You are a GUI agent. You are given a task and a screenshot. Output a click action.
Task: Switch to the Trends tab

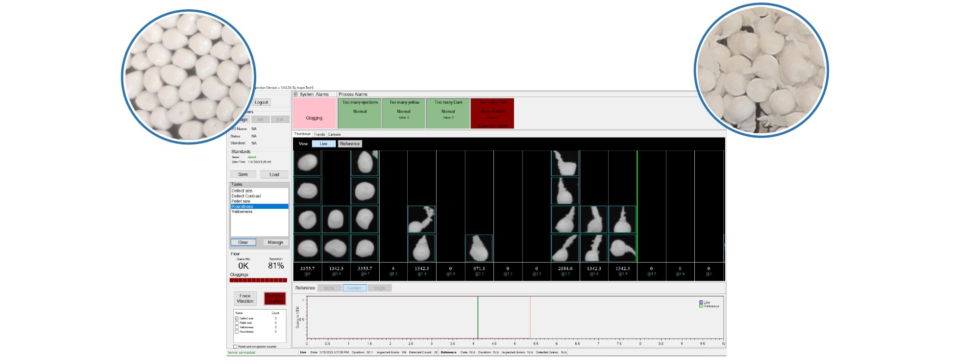319,134
